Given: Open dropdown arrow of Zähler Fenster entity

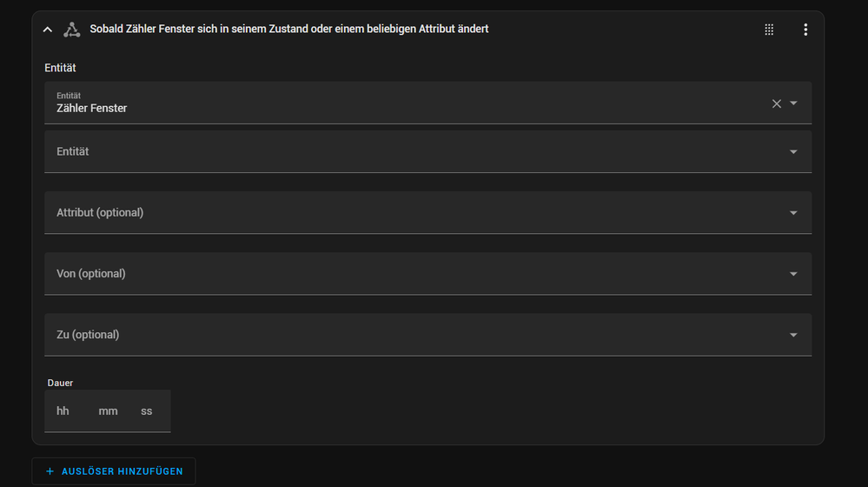Looking at the screenshot, I should (x=793, y=103).
